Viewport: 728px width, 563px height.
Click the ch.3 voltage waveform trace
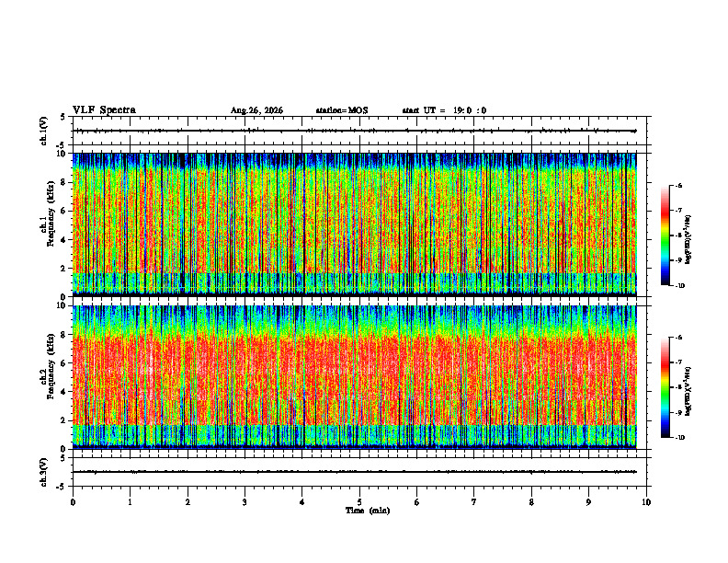354,472
